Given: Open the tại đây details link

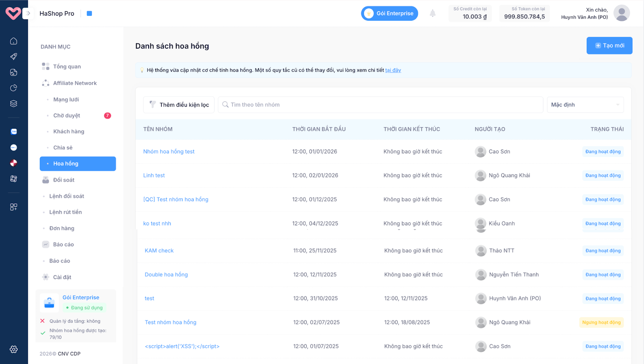Looking at the screenshot, I should click(x=393, y=70).
